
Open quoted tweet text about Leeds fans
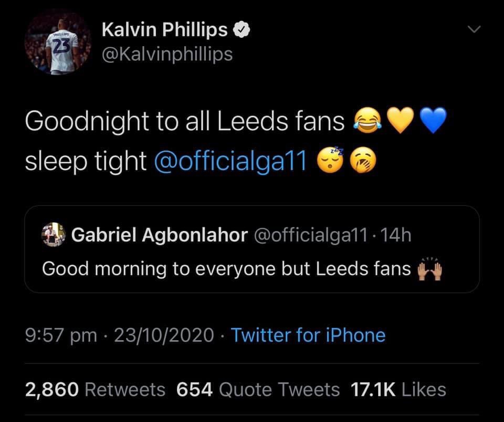pyautogui.click(x=226, y=269)
